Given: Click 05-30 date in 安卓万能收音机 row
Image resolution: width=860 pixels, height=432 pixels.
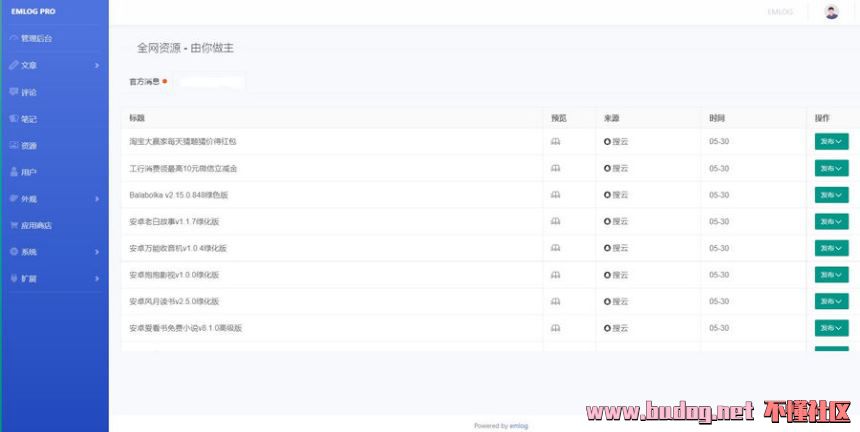Looking at the screenshot, I should pyautogui.click(x=718, y=248).
